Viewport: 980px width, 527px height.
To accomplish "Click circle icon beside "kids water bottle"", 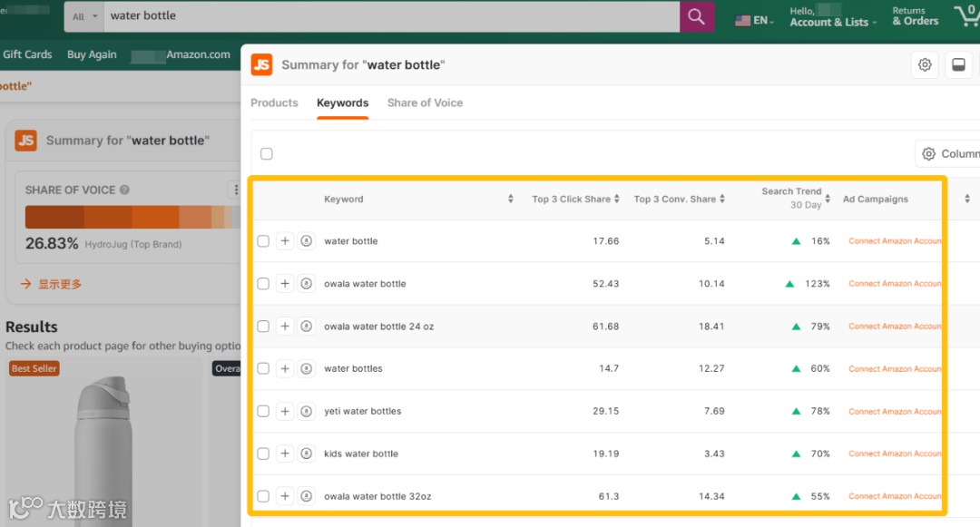I will (307, 454).
